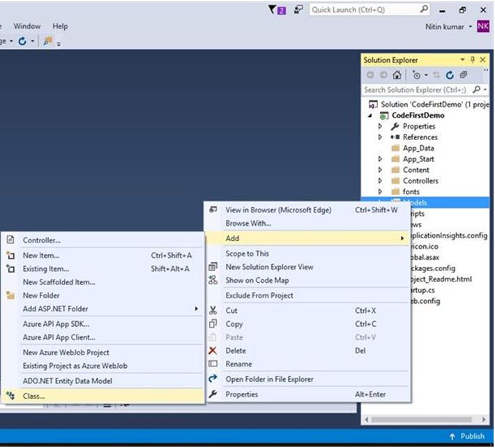Expand the Content folder
Viewport: 495px width, 448px height.
(380, 170)
